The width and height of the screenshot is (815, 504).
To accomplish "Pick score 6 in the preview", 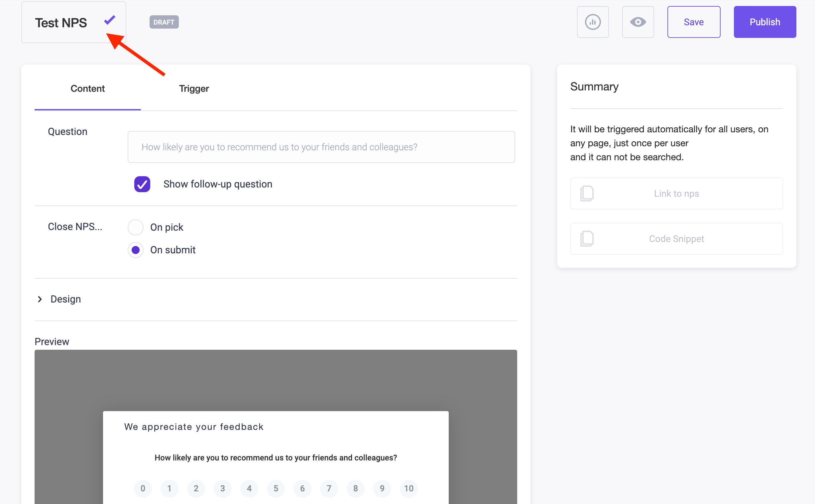I will (302, 488).
